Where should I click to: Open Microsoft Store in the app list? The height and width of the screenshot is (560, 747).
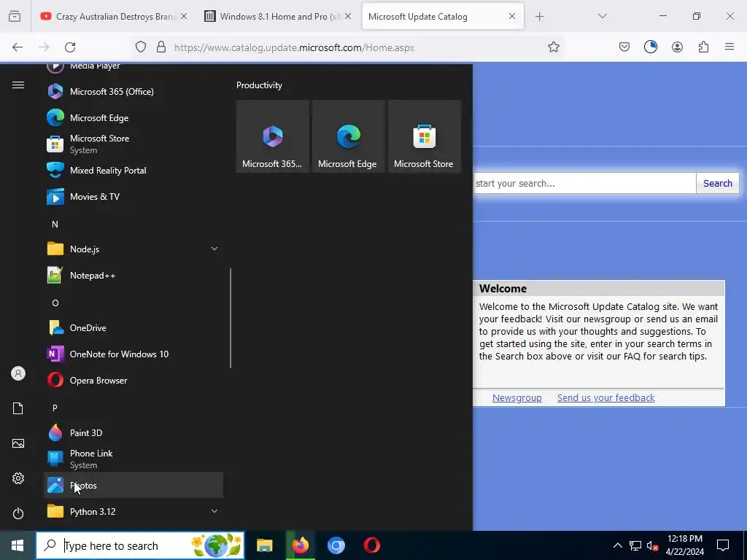133,144
